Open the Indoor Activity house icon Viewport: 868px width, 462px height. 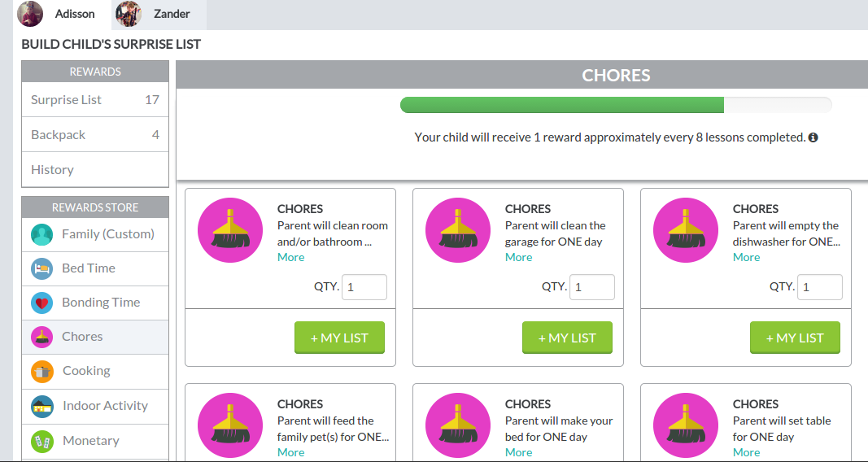(42, 407)
